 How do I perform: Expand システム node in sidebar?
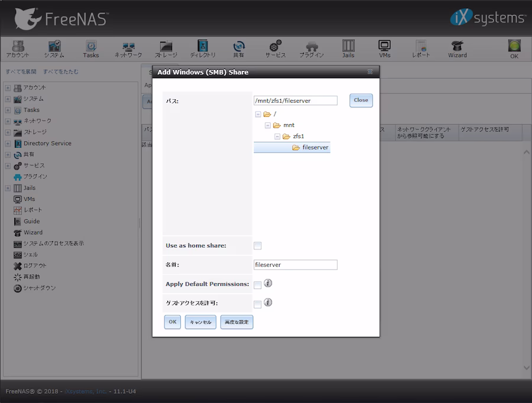click(x=8, y=99)
